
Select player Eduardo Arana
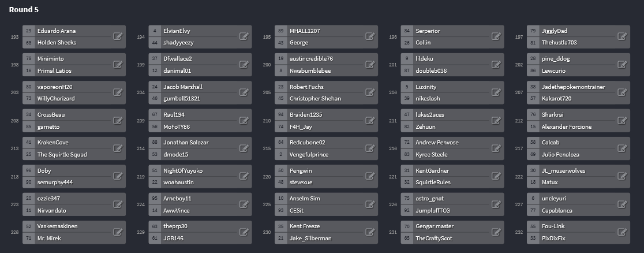pos(57,31)
